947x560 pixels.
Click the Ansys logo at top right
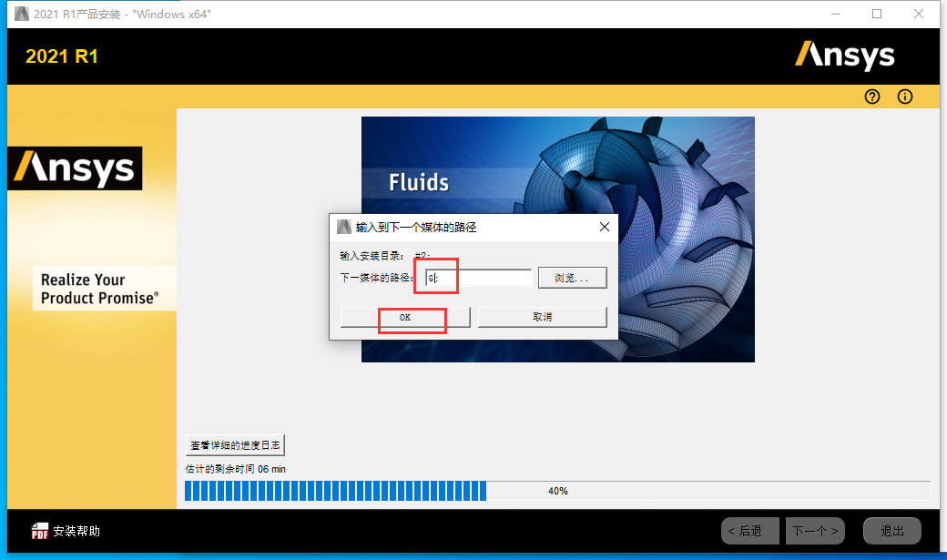(x=845, y=56)
